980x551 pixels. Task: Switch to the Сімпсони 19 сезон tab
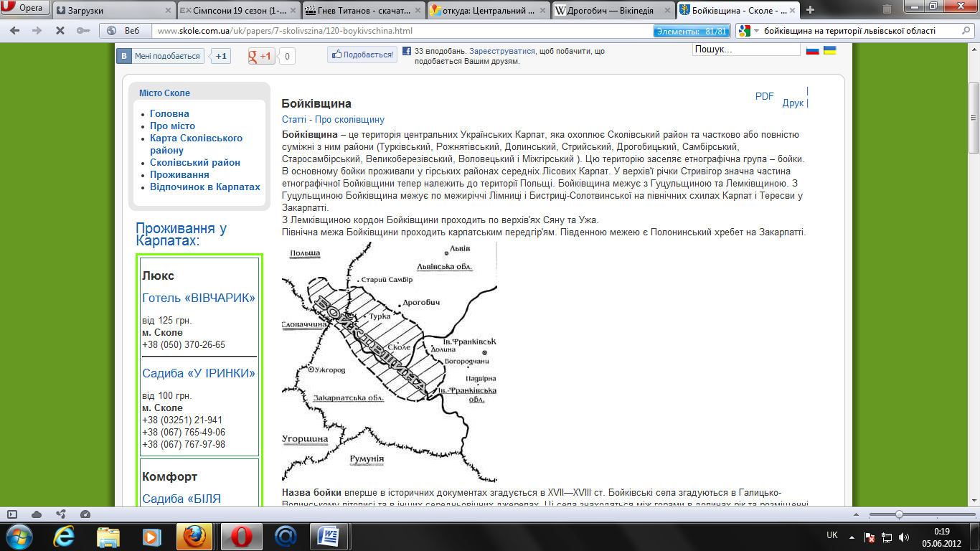click(x=238, y=11)
